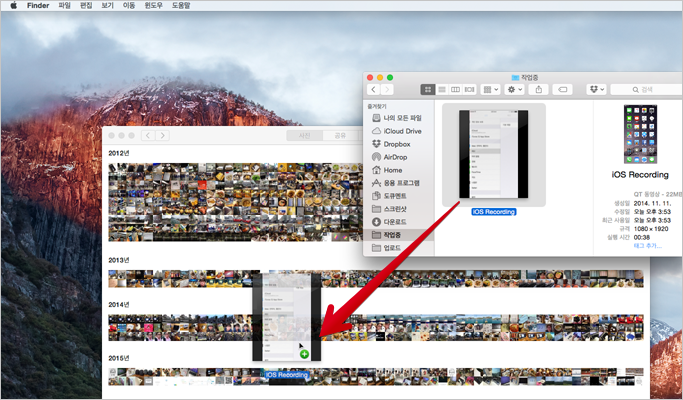
Task: Open the 도움말 menu
Action: click(181, 6)
